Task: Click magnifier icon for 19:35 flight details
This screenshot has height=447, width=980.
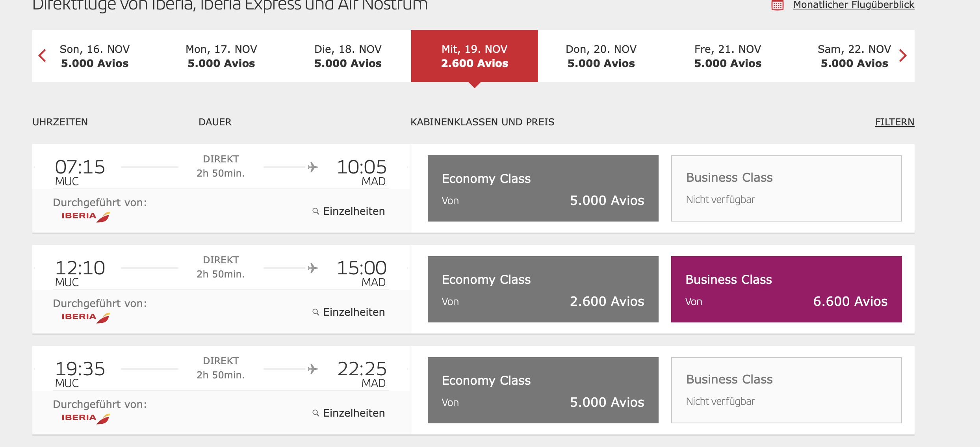Action: tap(316, 413)
